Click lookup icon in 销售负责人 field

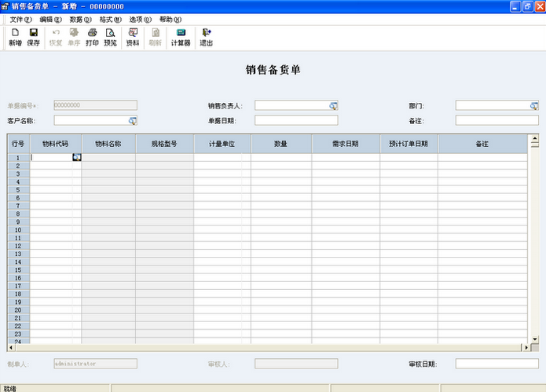pos(333,105)
